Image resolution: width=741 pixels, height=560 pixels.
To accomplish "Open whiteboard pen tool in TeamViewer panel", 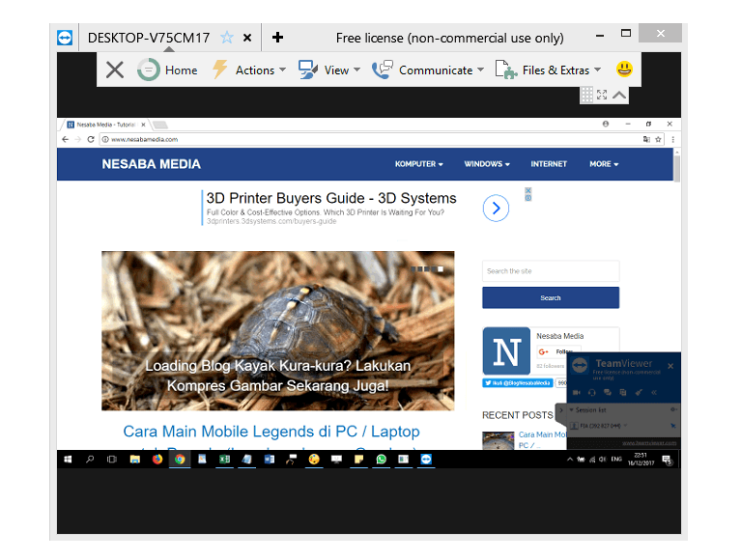I will pyautogui.click(x=639, y=392).
